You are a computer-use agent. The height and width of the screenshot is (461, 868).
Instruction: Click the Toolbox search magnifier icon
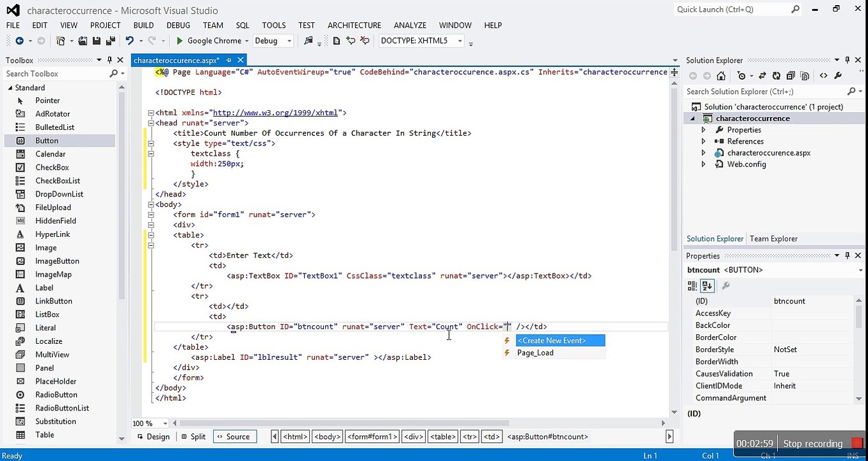coord(113,74)
